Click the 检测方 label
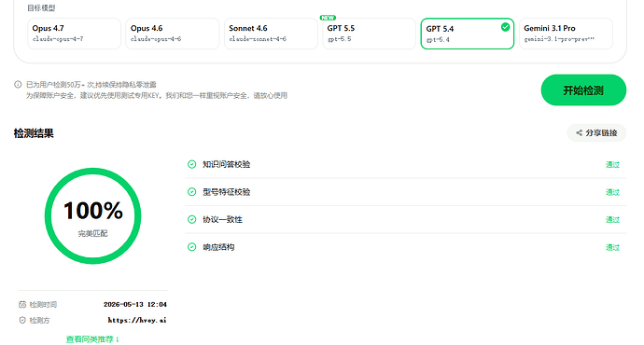This screenshot has height=345, width=644. click(39, 320)
